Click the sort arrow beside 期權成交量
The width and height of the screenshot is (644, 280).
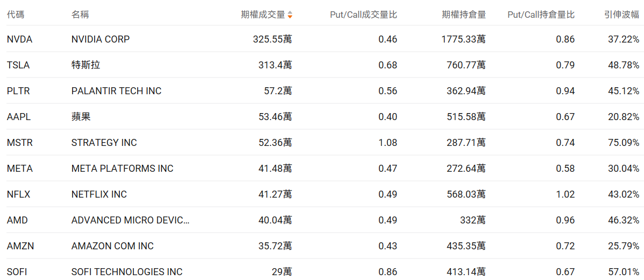coord(290,15)
